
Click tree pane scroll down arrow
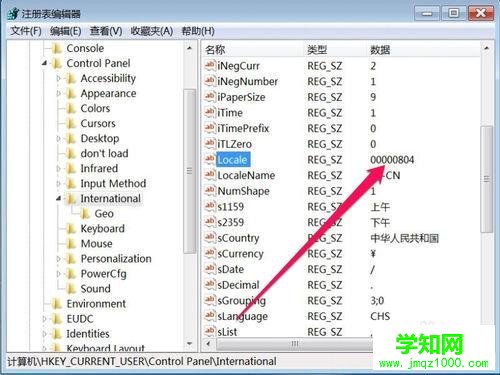tap(190, 344)
